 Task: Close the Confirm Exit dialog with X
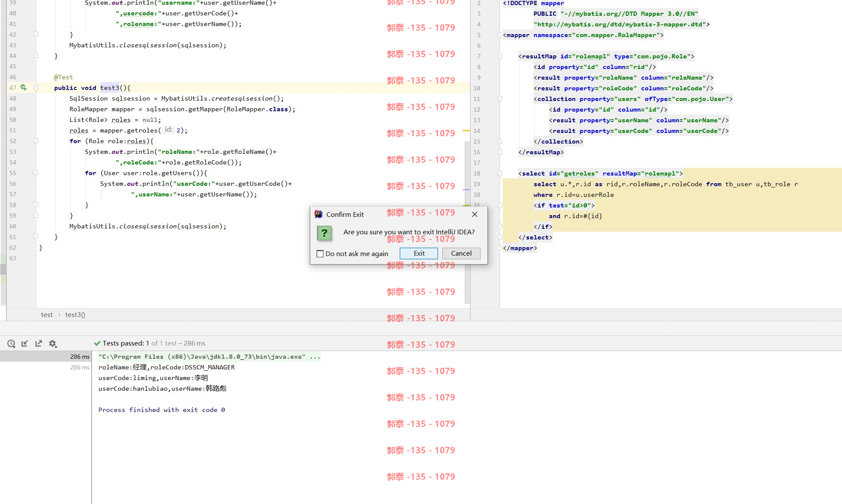point(475,214)
